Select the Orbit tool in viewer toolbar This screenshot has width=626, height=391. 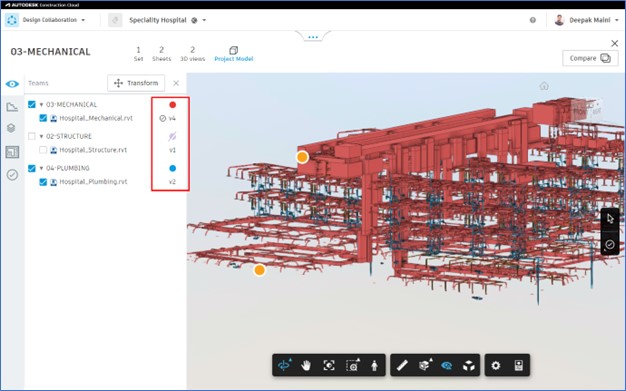[285, 365]
